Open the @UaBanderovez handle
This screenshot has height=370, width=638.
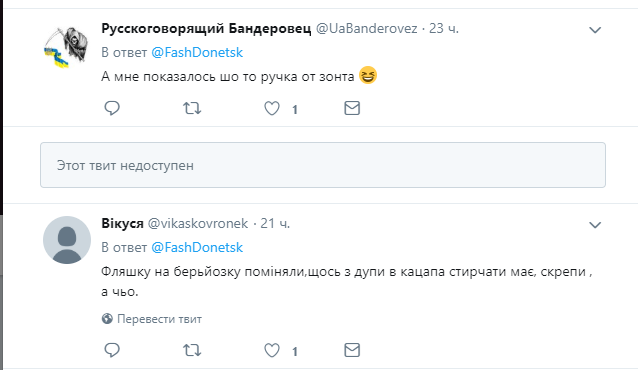pyautogui.click(x=367, y=28)
